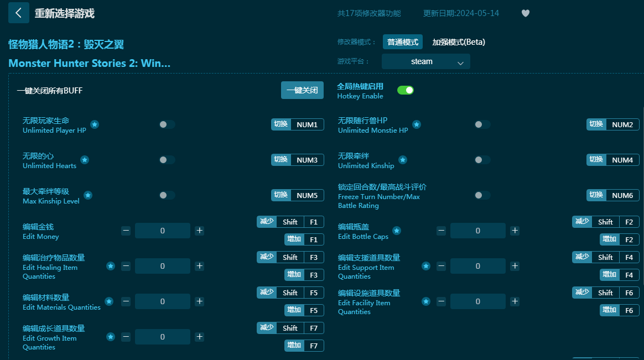644x360 pixels.
Task: Enable Max Kinship Level toggle
Action: pos(167,195)
